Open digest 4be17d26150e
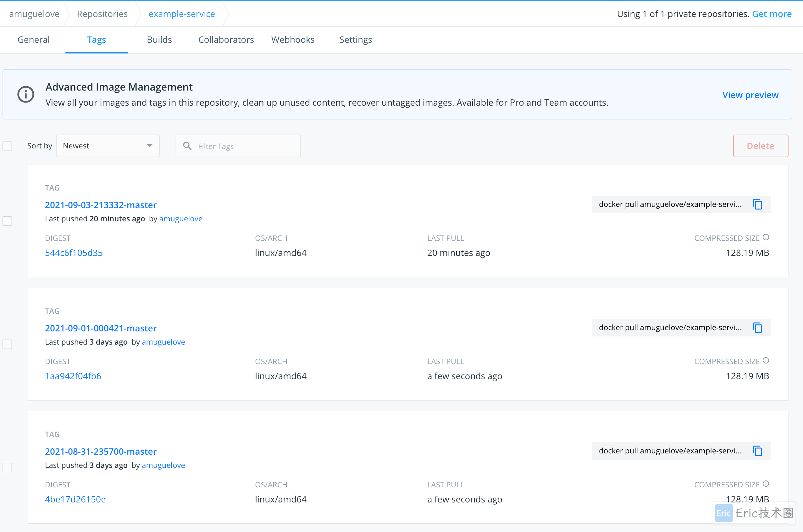Image resolution: width=803 pixels, height=532 pixels. pos(75,499)
